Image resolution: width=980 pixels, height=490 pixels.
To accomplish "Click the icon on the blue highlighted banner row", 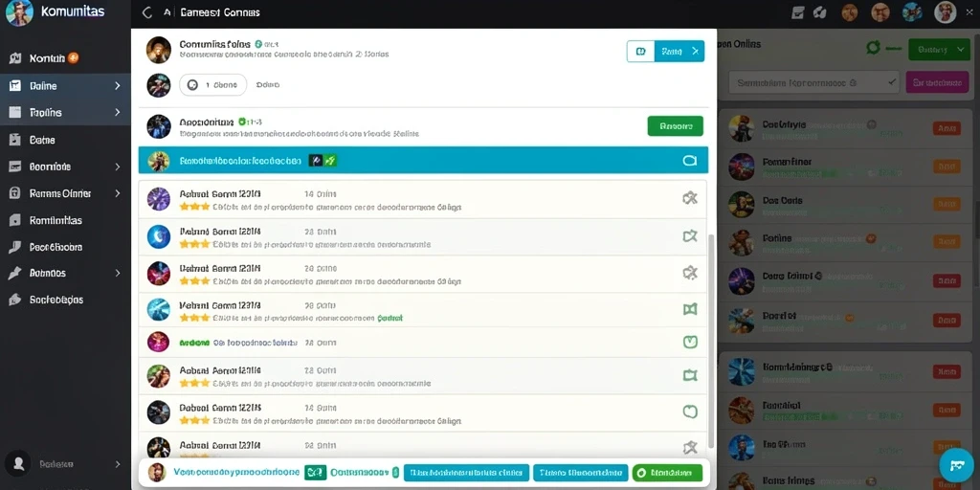I will pyautogui.click(x=689, y=161).
